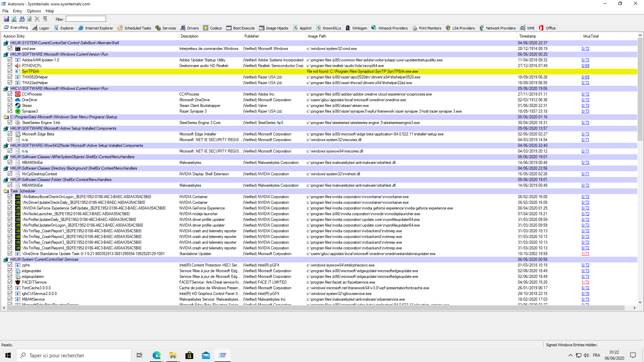Click the Save toolbar icon
Viewport: 644px width, 362px height.
pos(6,19)
